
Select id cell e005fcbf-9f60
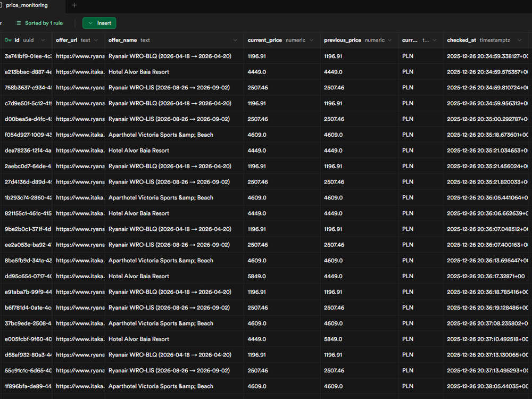coord(26,339)
